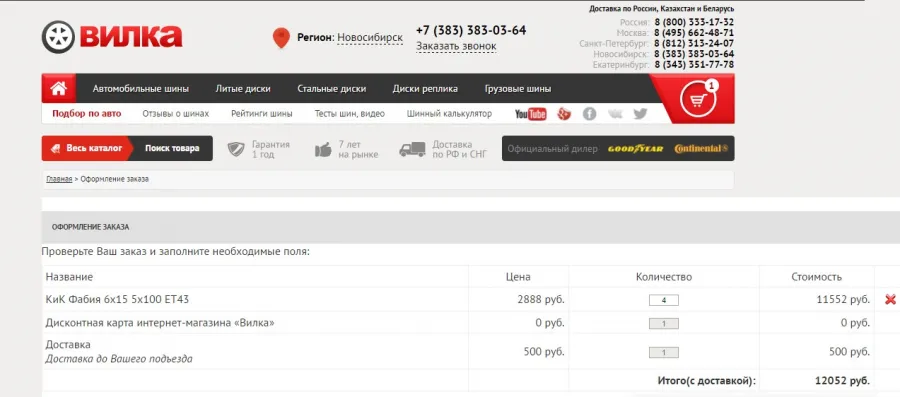
Task: Click the red home icon
Action: click(x=59, y=88)
